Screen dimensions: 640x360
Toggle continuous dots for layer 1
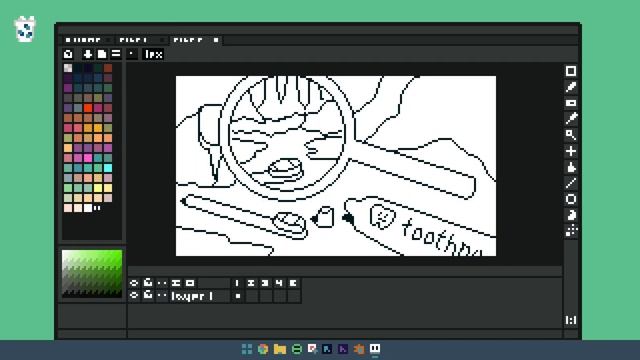tap(162, 296)
